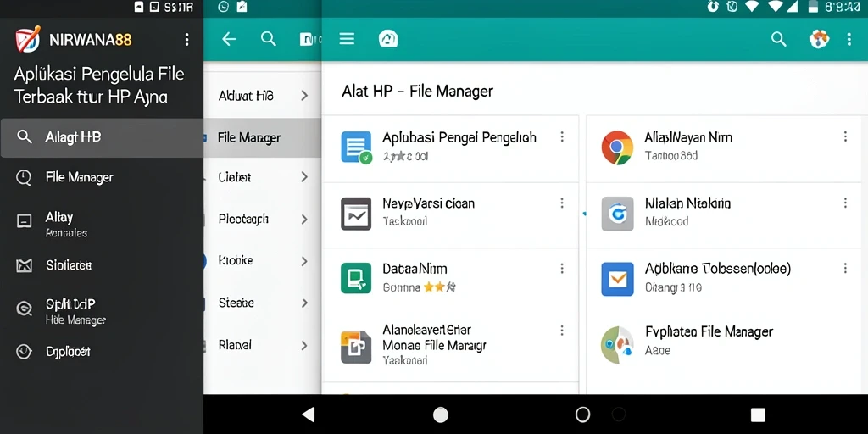Screen dimensions: 868x434
Task: Click the white app logo beside hamburger menu
Action: (388, 39)
